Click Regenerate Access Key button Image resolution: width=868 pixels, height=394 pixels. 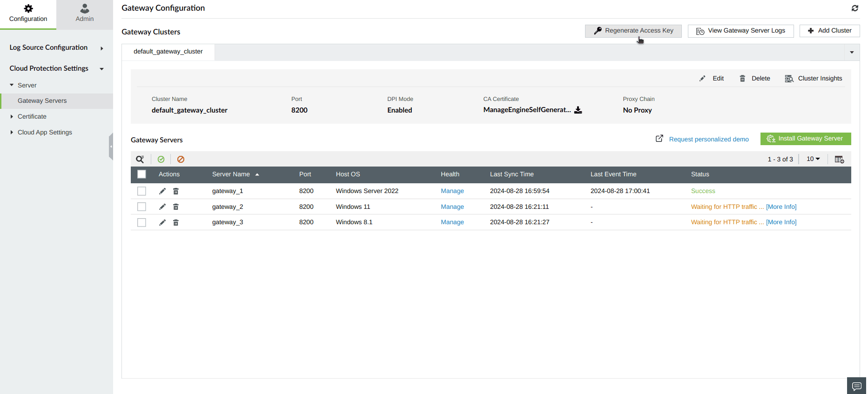pos(633,31)
